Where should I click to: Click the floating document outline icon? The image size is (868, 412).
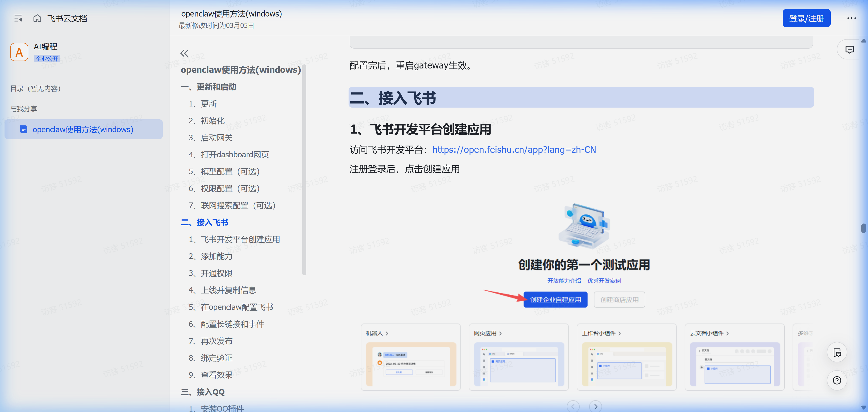(837, 352)
